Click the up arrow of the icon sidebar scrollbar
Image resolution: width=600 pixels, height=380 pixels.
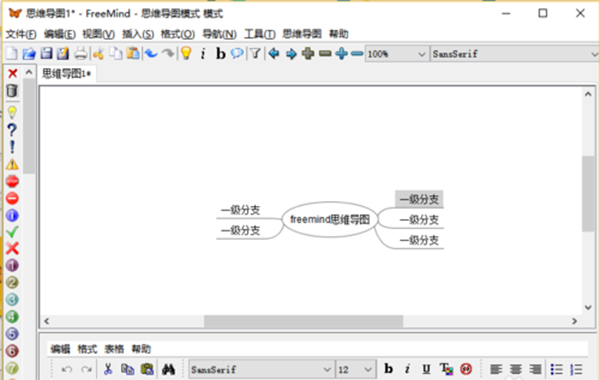point(29,72)
